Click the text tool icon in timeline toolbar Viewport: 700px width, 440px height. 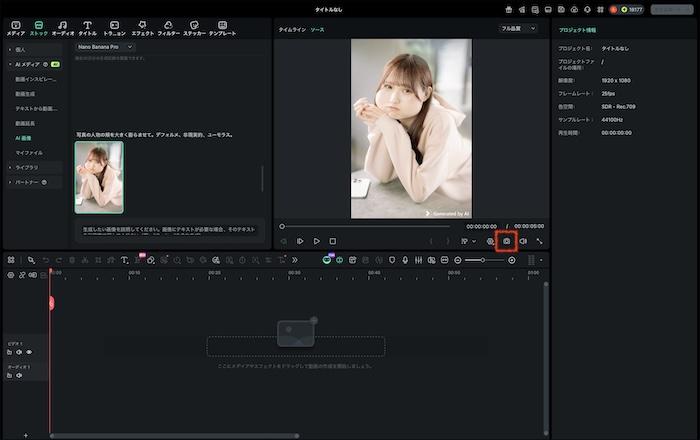[x=124, y=260]
